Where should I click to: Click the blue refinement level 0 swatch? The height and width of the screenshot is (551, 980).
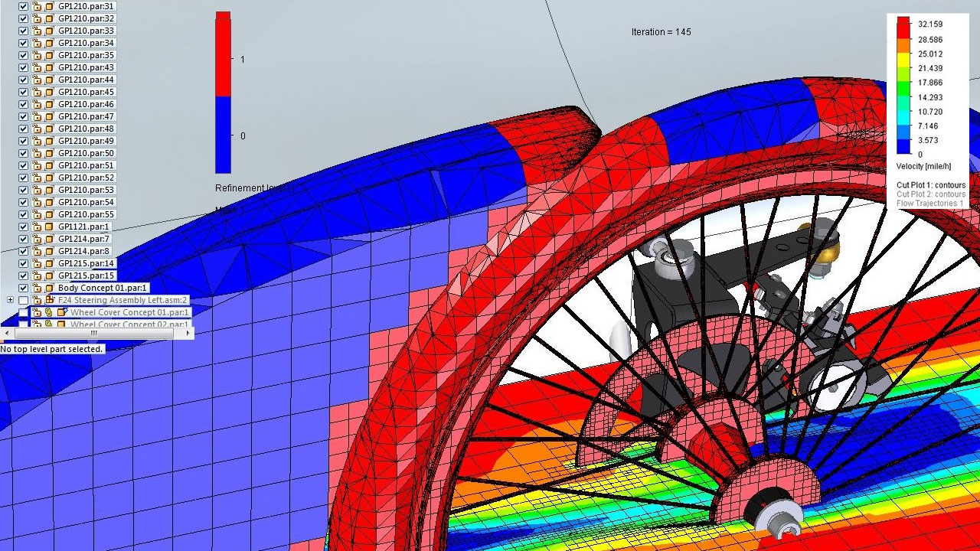coord(223,135)
